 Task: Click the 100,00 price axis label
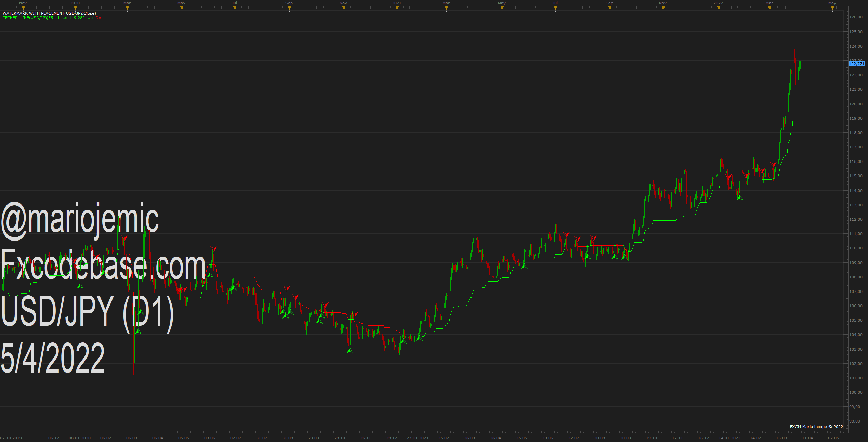pyautogui.click(x=856, y=392)
